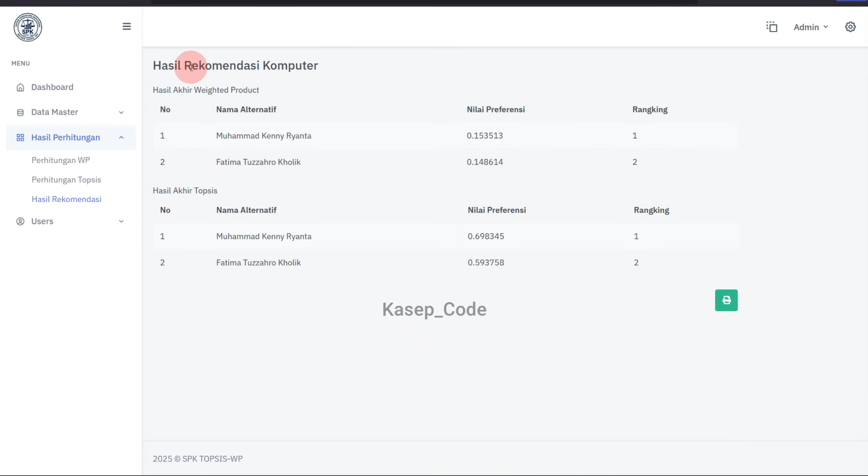
Task: Click Muhammad Kenny Ryanta in Topsis table
Action: point(264,236)
